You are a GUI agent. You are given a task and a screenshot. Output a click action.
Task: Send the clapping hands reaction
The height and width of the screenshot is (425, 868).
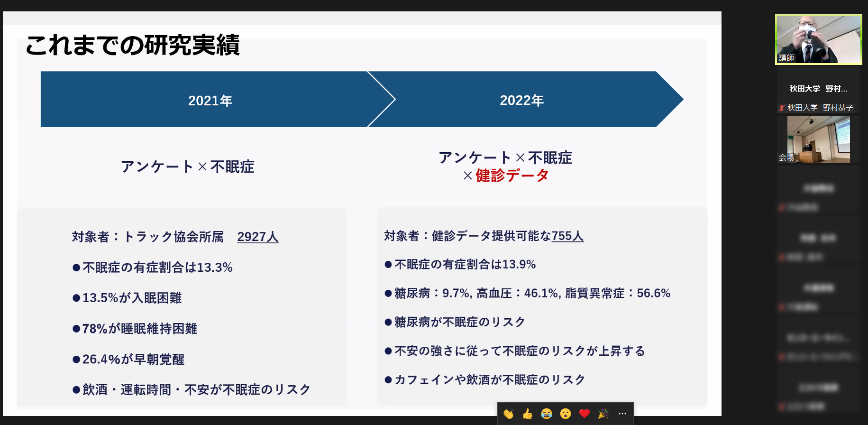coord(508,414)
